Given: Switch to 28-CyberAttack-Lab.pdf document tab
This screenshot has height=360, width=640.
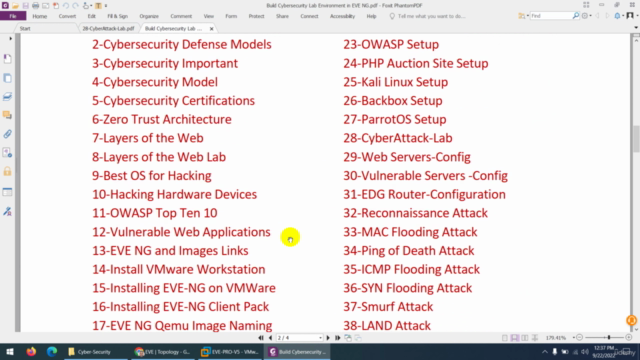Looking at the screenshot, I should tap(108, 29).
